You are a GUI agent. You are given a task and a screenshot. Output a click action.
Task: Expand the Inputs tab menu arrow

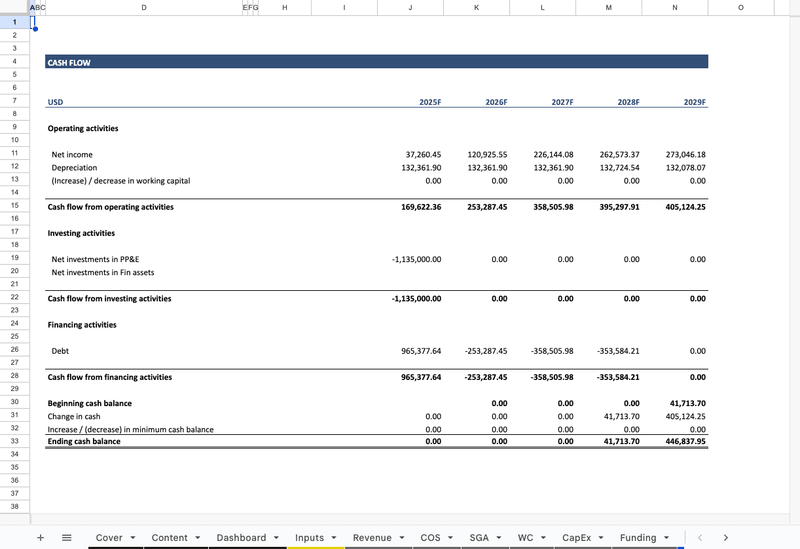pyautogui.click(x=333, y=538)
